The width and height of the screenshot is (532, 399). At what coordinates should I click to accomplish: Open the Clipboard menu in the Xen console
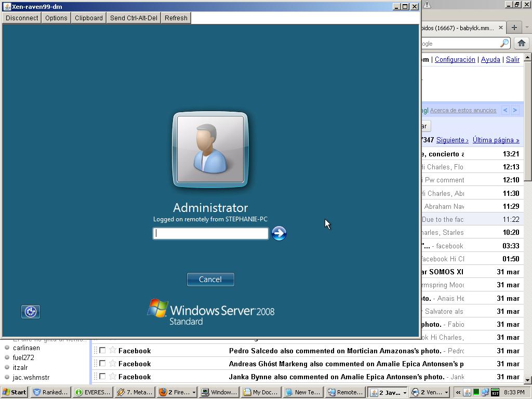coord(89,18)
